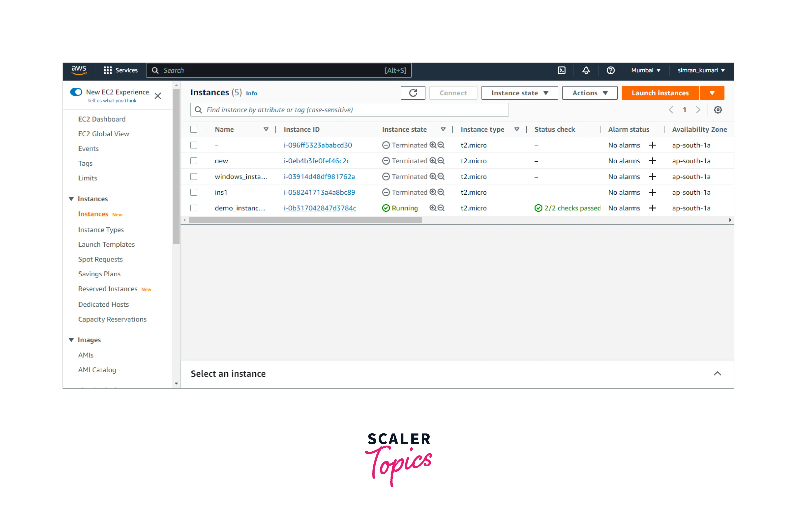Image resolution: width=797 pixels, height=532 pixels.
Task: Open the Instance state dropdown
Action: (519, 93)
